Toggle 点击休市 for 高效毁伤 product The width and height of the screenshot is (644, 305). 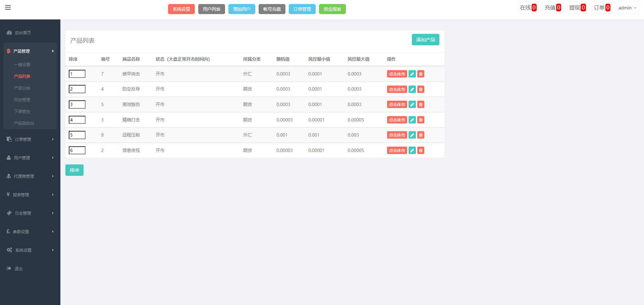[x=397, y=105]
